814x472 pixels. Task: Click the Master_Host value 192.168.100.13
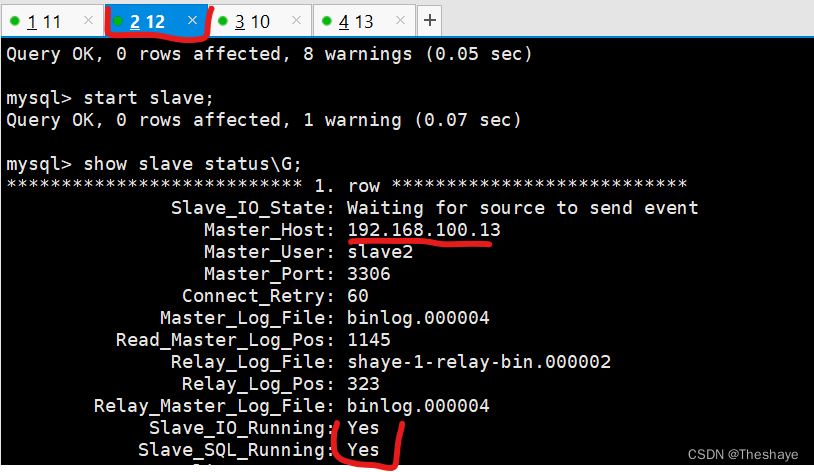click(x=424, y=230)
